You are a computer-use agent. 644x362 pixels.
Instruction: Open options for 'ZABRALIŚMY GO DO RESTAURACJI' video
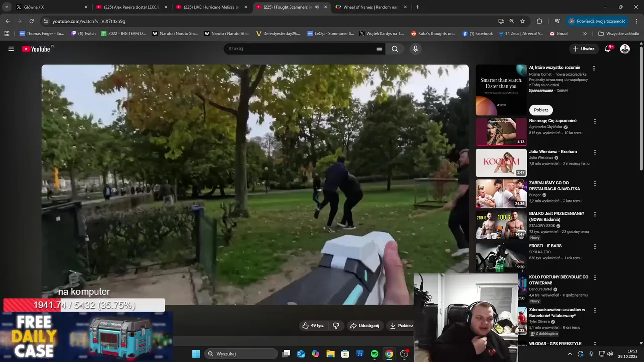point(594,184)
